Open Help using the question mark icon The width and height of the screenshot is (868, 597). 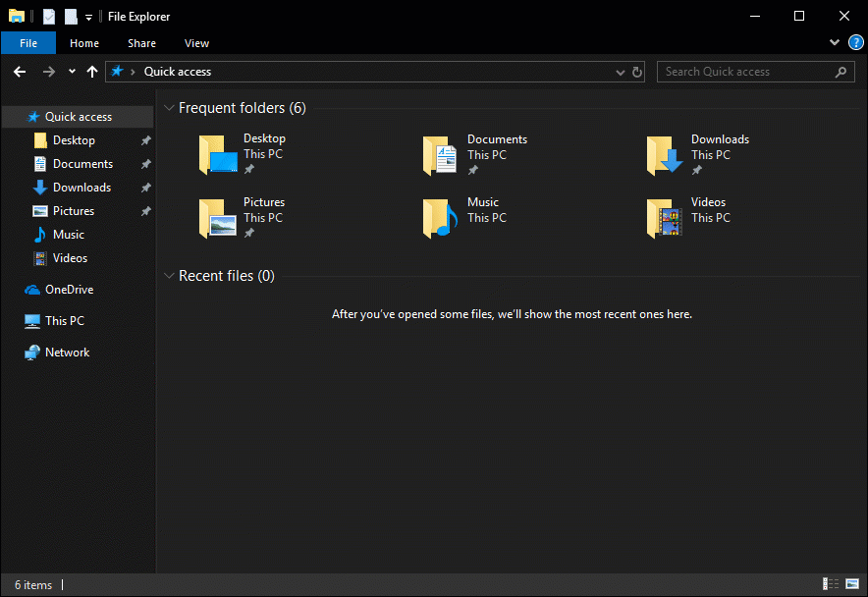tap(855, 42)
